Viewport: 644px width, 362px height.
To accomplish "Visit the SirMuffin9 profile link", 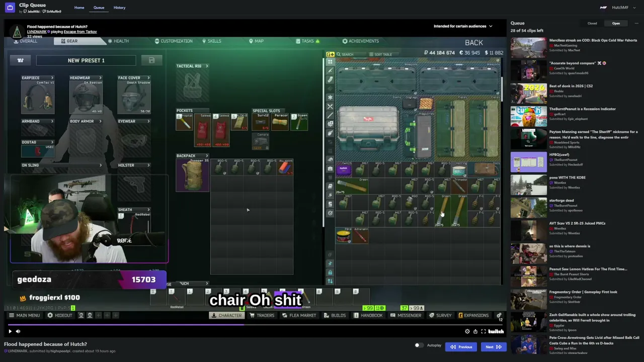I will [x=53, y=11].
